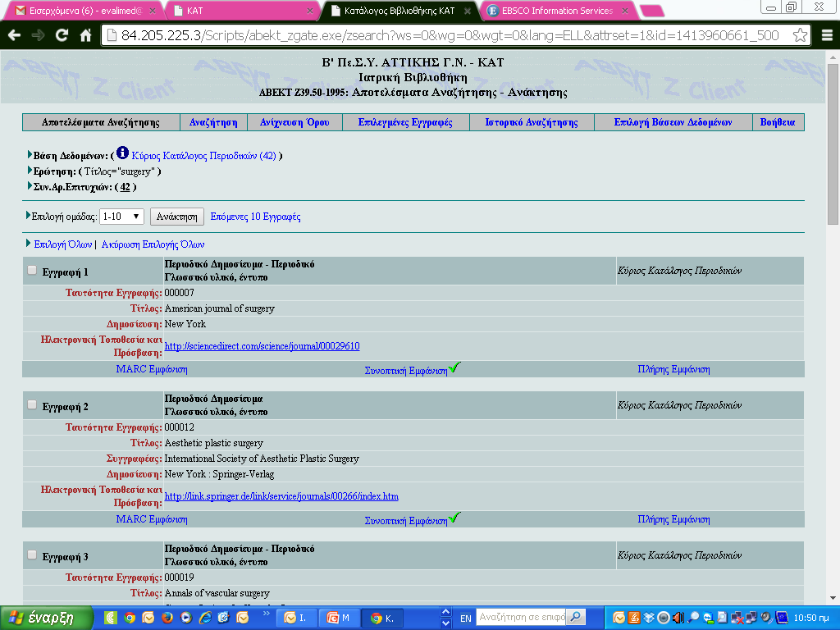Click the Java tray icon
Image resolution: width=840 pixels, height=630 pixels.
pos(634,618)
